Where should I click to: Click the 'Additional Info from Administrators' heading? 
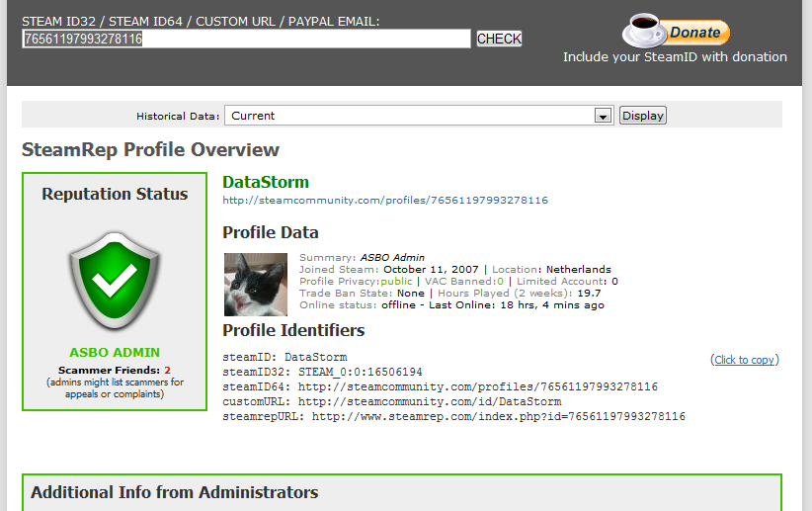(174, 492)
